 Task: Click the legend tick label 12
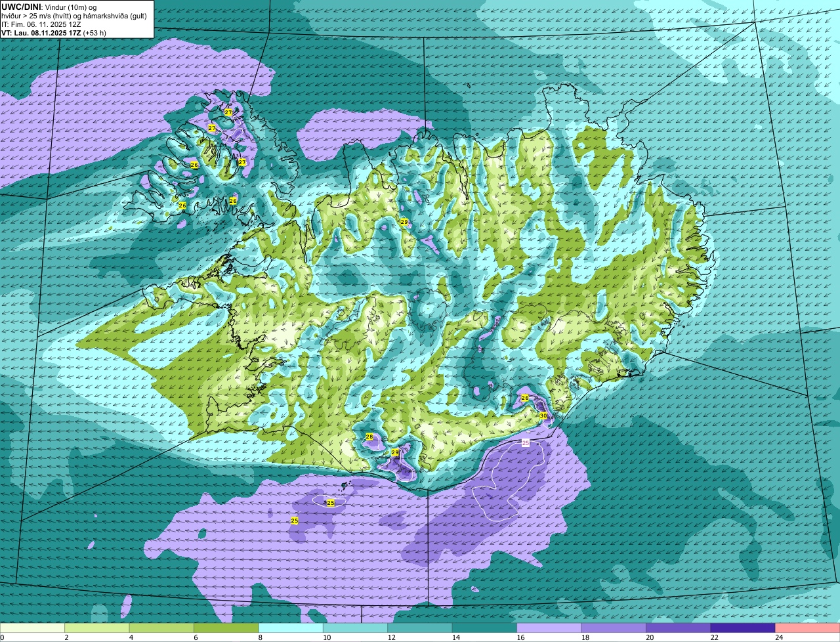[x=390, y=637]
